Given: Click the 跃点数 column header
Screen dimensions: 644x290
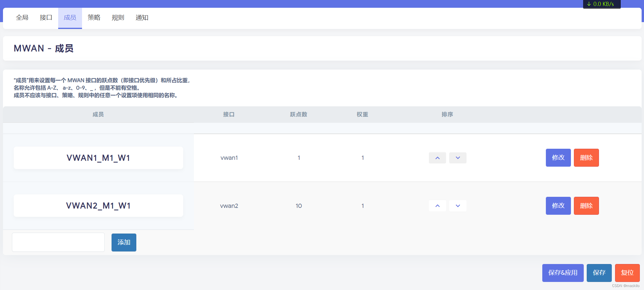Looking at the screenshot, I should pyautogui.click(x=299, y=114).
